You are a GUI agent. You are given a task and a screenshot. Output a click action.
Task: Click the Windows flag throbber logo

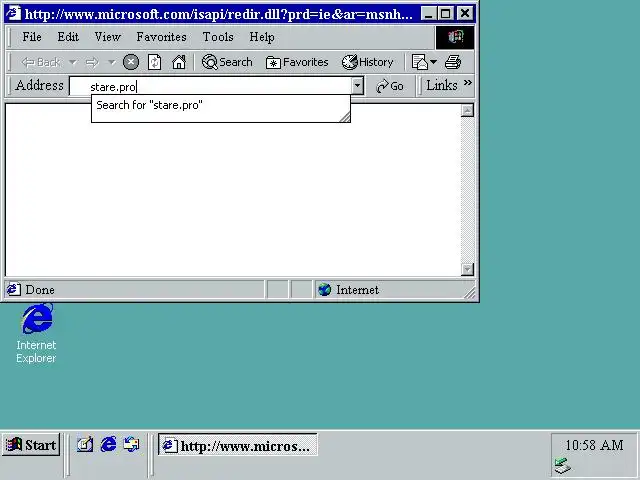click(455, 37)
